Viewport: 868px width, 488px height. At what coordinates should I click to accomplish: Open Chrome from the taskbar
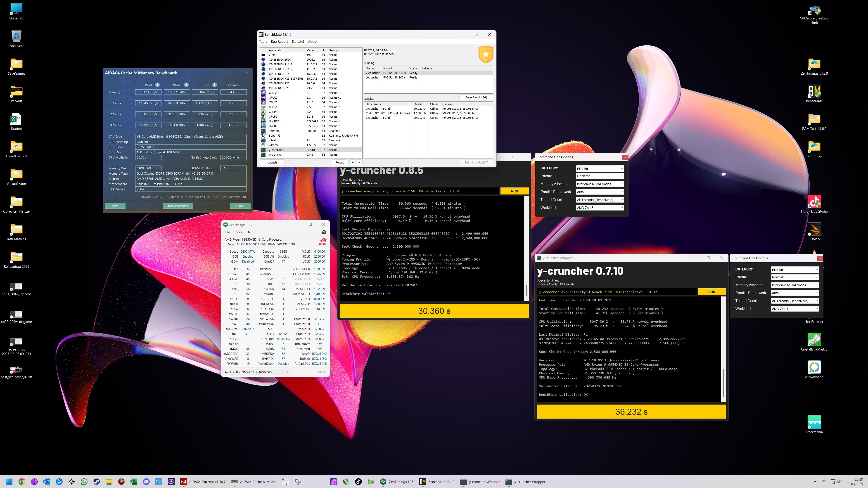[x=21, y=482]
